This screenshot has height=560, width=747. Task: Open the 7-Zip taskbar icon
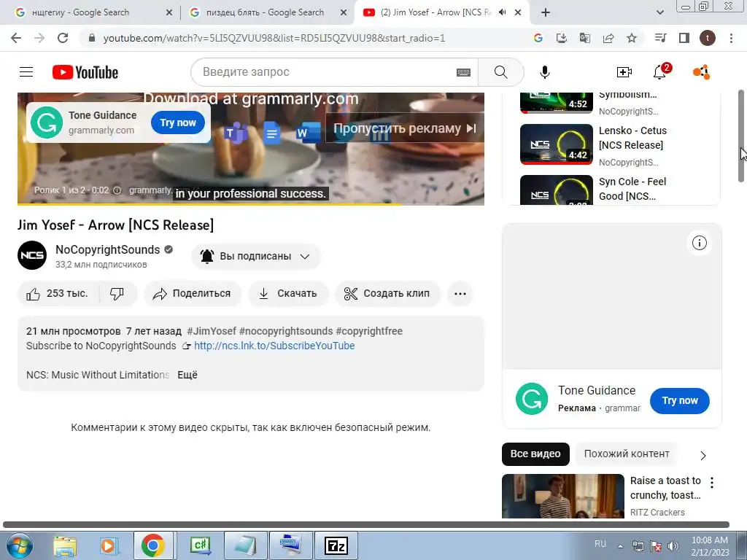coord(336,545)
